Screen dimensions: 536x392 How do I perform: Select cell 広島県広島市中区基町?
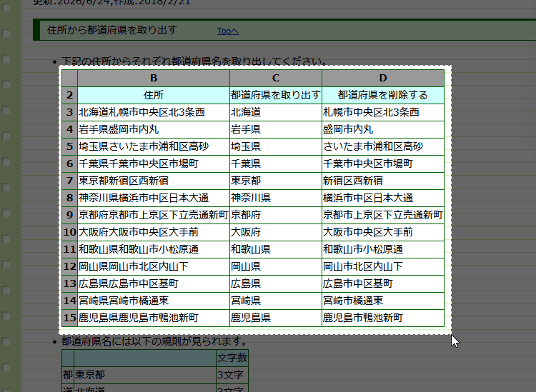pyautogui.click(x=154, y=283)
